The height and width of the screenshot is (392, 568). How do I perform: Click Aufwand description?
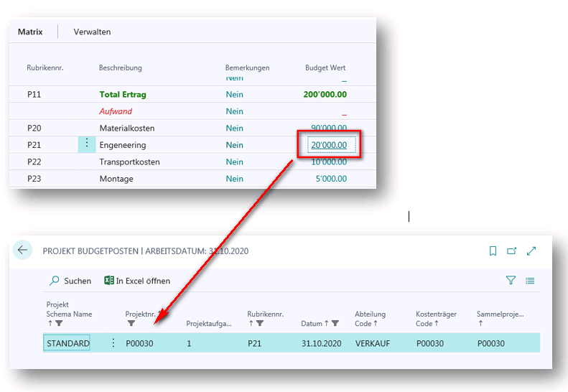(116, 111)
